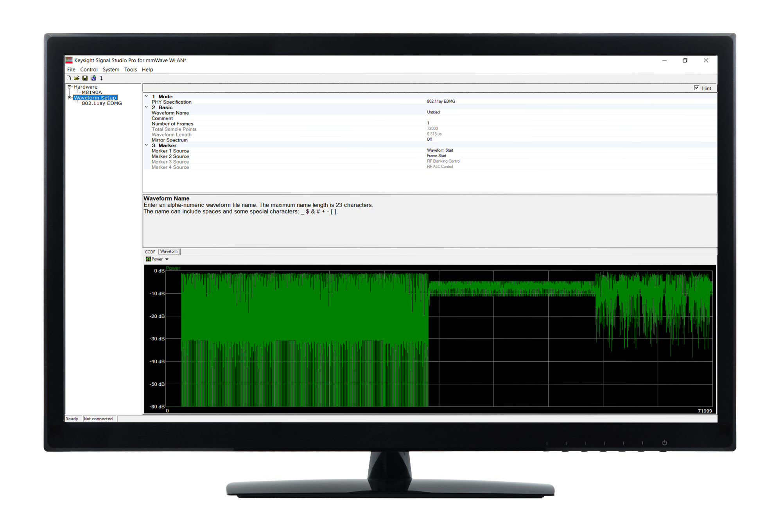
Task: Collapse the 3. Marker section
Action: (147, 145)
